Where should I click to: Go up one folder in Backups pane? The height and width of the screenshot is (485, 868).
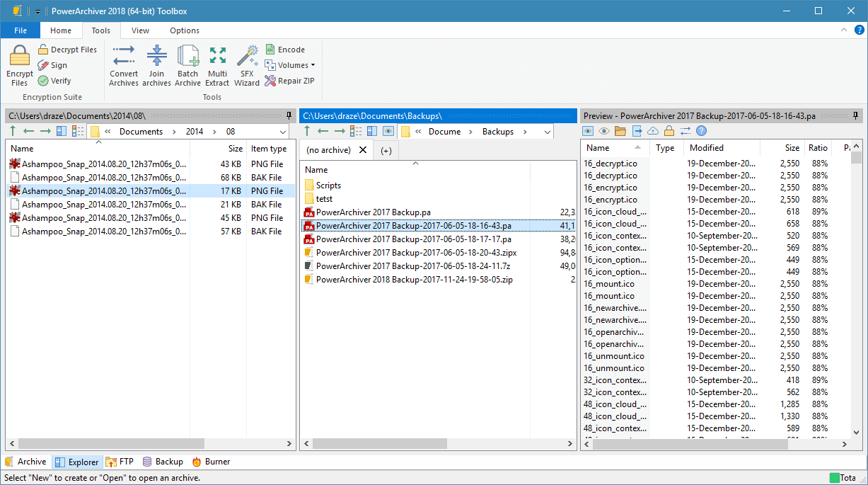307,131
